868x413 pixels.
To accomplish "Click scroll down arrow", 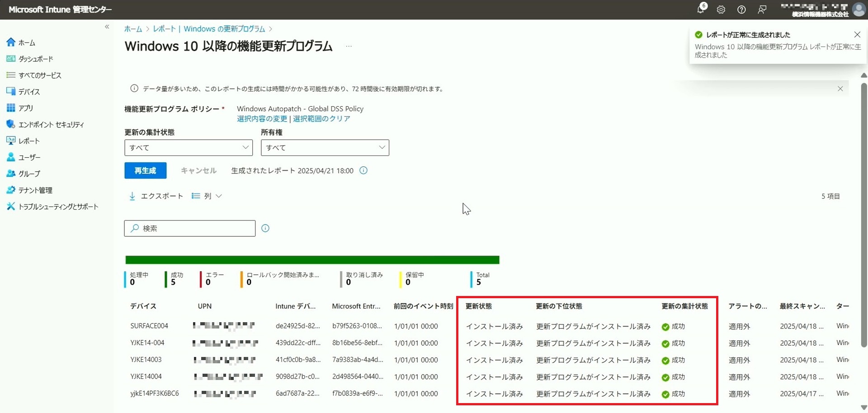I will point(864,408).
